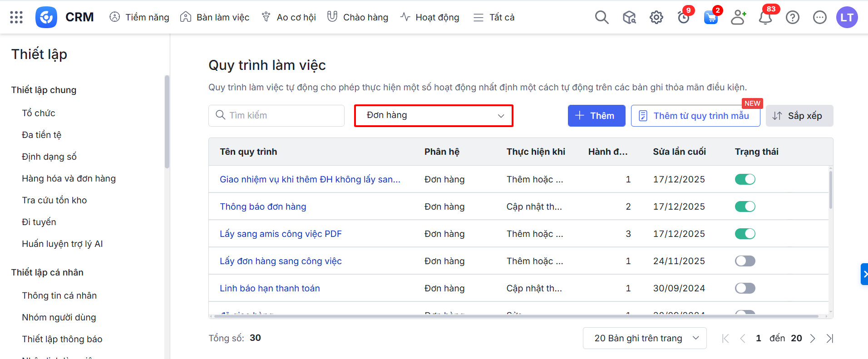Image resolution: width=868 pixels, height=359 pixels.
Task: Enable the 'Lấy đơn hàng sang công việc' toggle
Action: tap(745, 261)
